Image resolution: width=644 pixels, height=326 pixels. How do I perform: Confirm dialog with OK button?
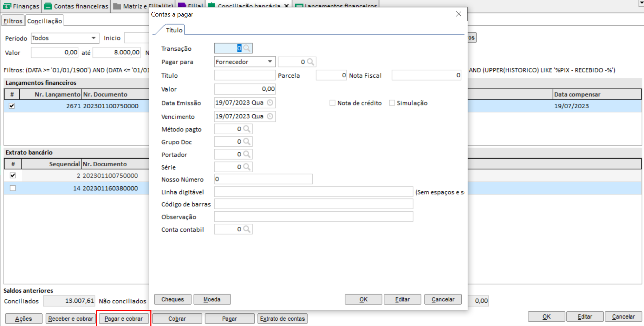click(363, 299)
